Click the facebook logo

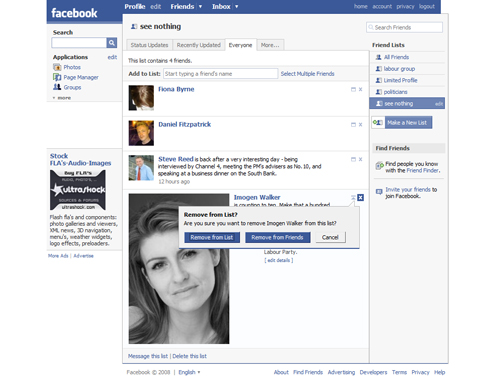(74, 13)
